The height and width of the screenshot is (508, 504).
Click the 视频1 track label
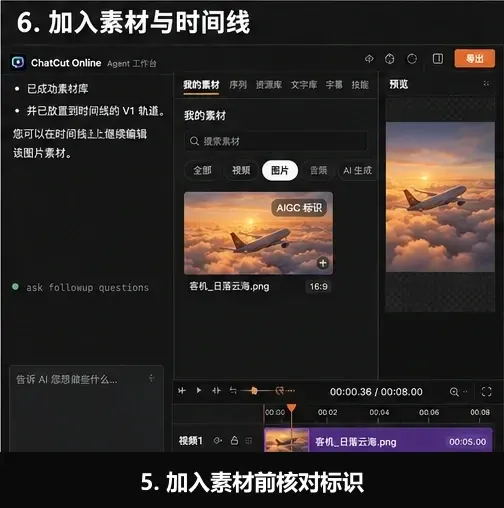pos(191,441)
